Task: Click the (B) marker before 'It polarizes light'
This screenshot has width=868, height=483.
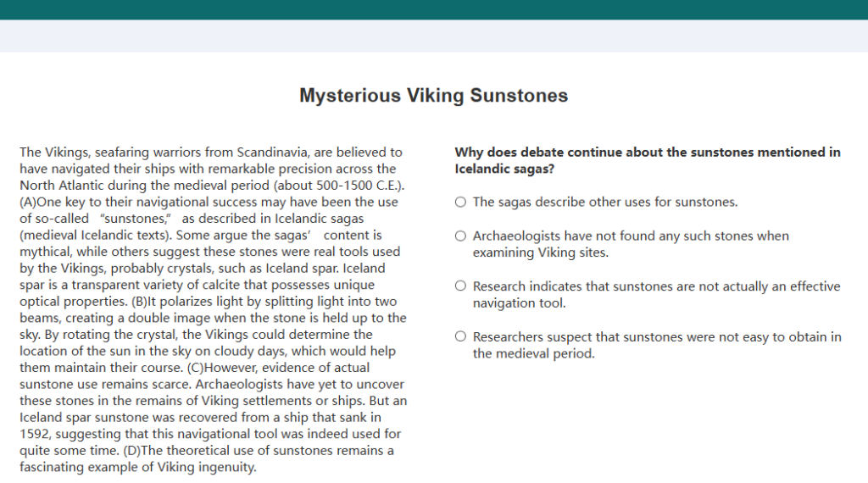Action: (x=139, y=302)
